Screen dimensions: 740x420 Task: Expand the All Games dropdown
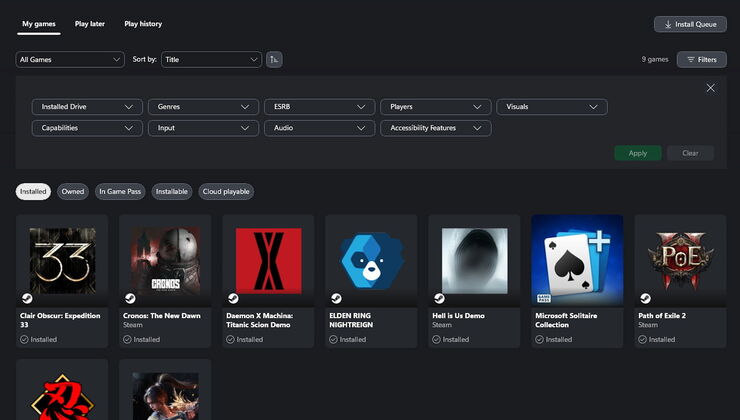click(70, 59)
